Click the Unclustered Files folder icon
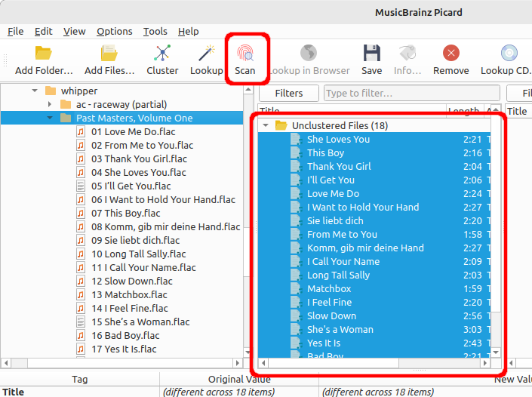The width and height of the screenshot is (532, 397). [281, 125]
